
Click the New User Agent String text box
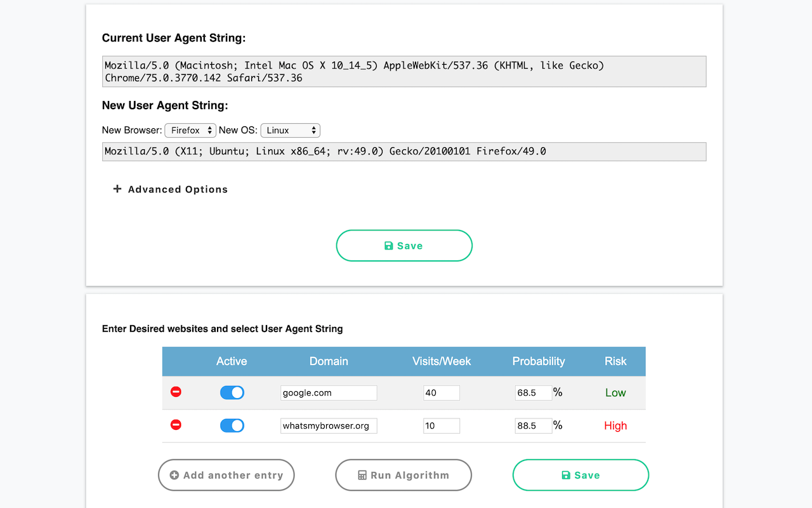click(404, 151)
